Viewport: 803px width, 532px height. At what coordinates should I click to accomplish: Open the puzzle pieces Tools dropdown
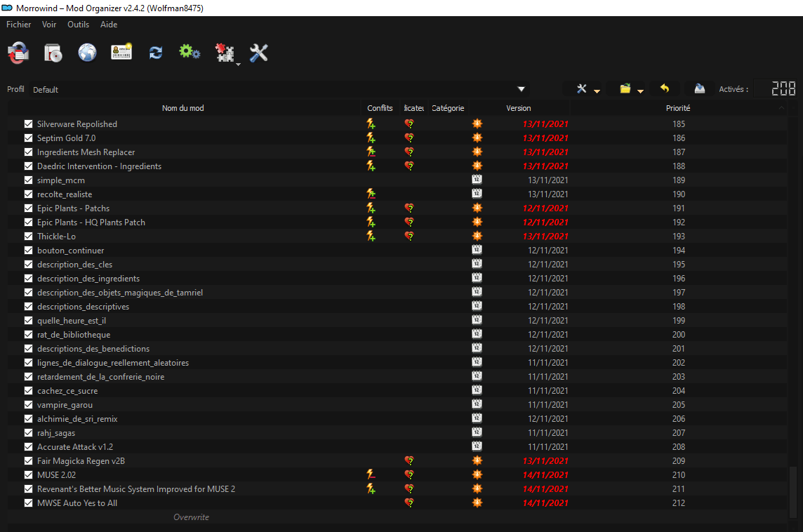226,54
